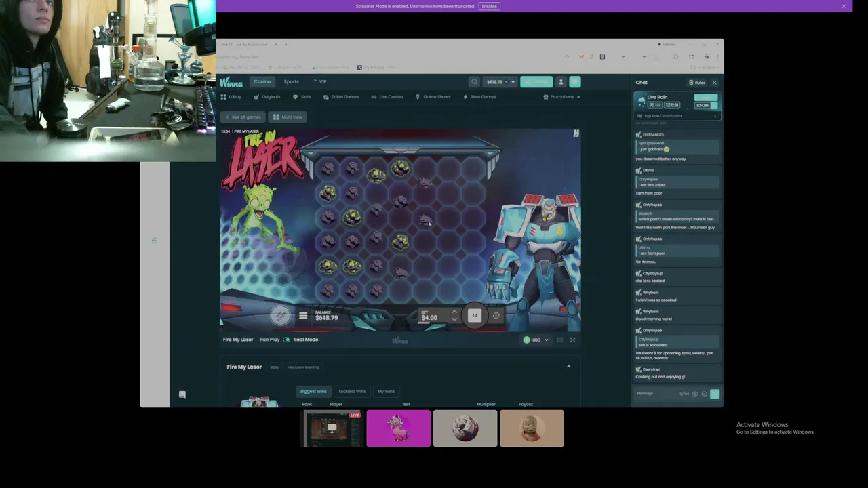Increase the bet with up arrow
The image size is (868, 488).
pos(454,312)
